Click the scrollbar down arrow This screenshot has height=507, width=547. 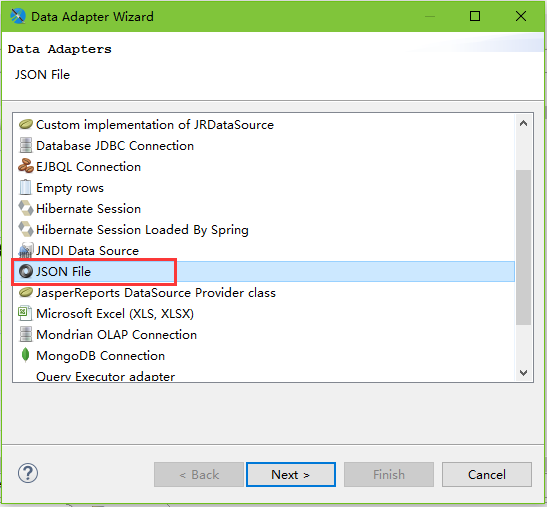click(523, 372)
